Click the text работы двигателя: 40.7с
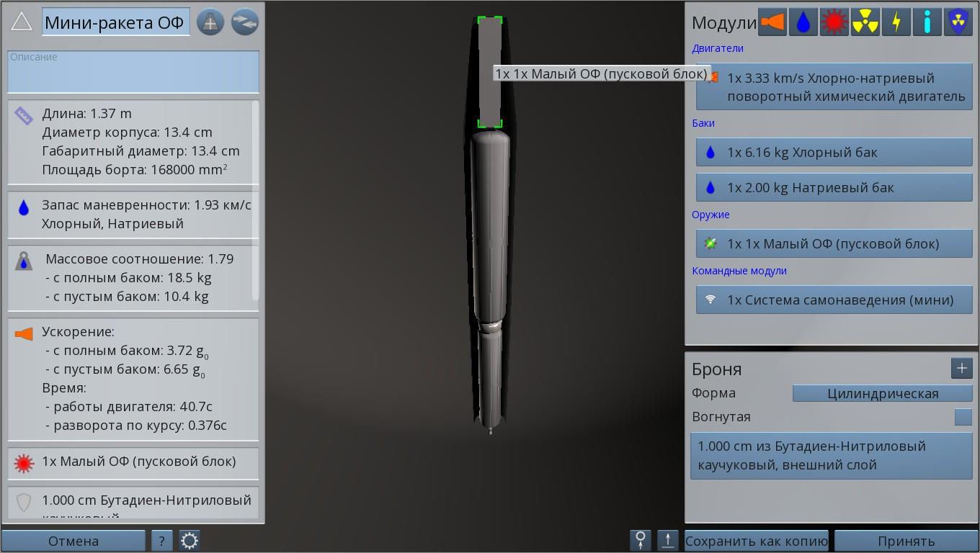The image size is (980, 553). [128, 407]
